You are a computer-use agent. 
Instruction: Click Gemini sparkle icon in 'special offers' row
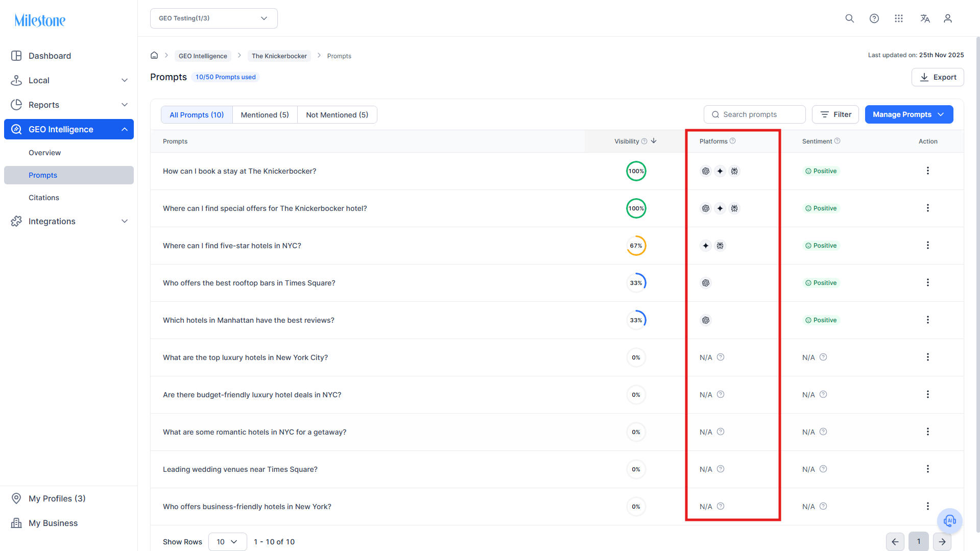tap(720, 208)
